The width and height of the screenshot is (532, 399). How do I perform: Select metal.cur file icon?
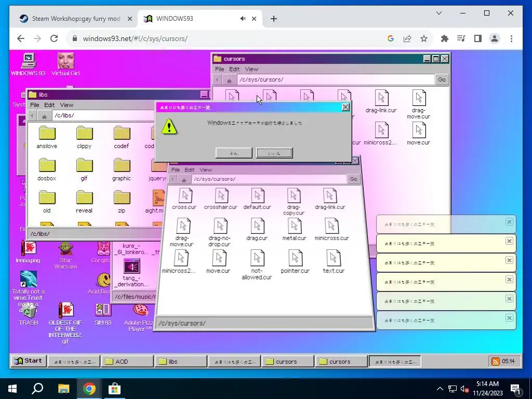[x=294, y=230]
